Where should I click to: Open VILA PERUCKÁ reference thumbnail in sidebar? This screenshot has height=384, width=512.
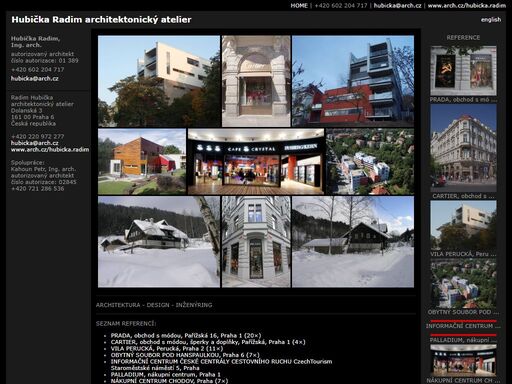[463, 225]
